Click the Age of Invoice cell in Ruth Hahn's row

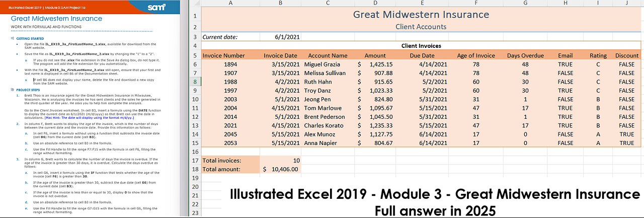(x=475, y=82)
